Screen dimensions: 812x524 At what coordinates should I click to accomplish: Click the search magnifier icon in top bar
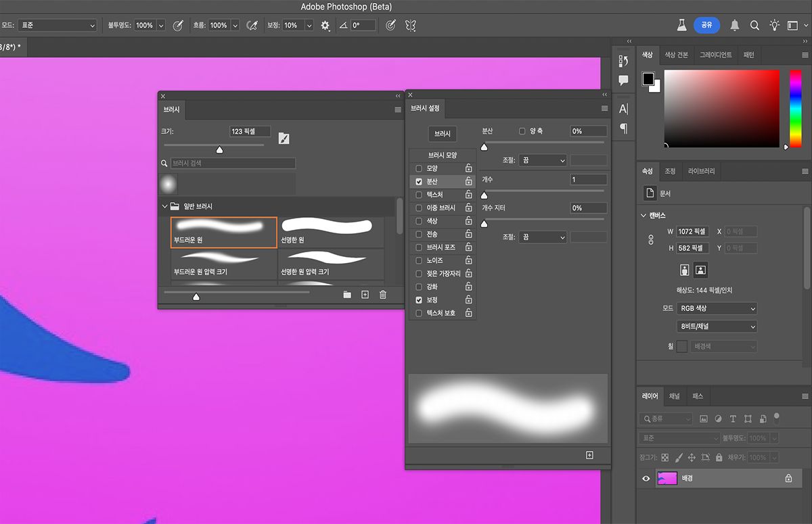(x=754, y=25)
